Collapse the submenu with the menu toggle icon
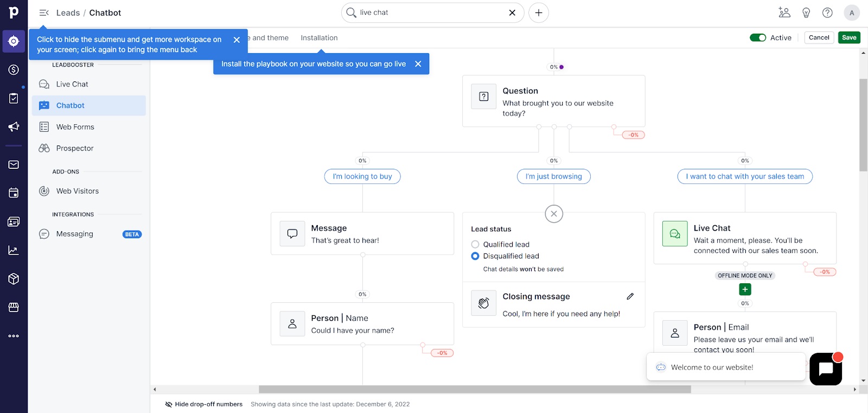Viewport: 868px width, 413px height. [44, 12]
